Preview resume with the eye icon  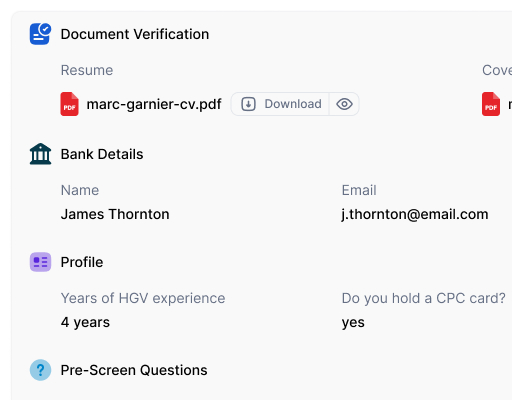344,104
